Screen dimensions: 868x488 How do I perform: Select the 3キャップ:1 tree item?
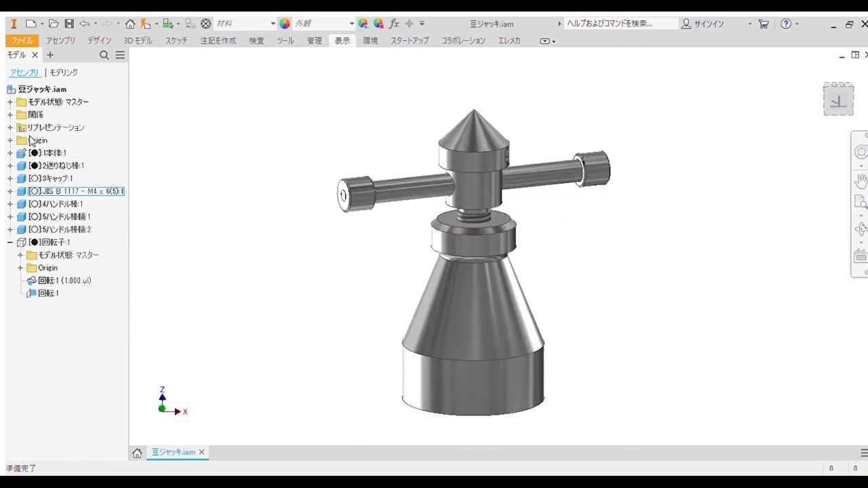(50, 179)
